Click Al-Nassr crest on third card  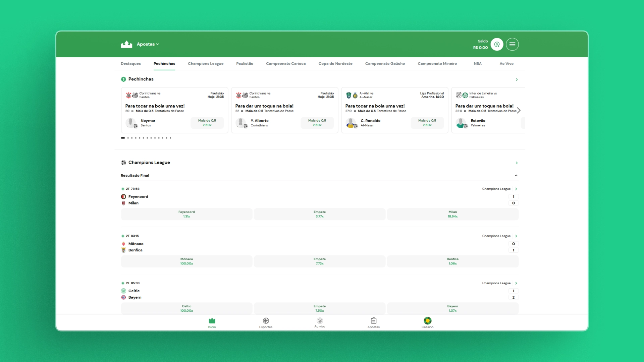[x=355, y=96]
